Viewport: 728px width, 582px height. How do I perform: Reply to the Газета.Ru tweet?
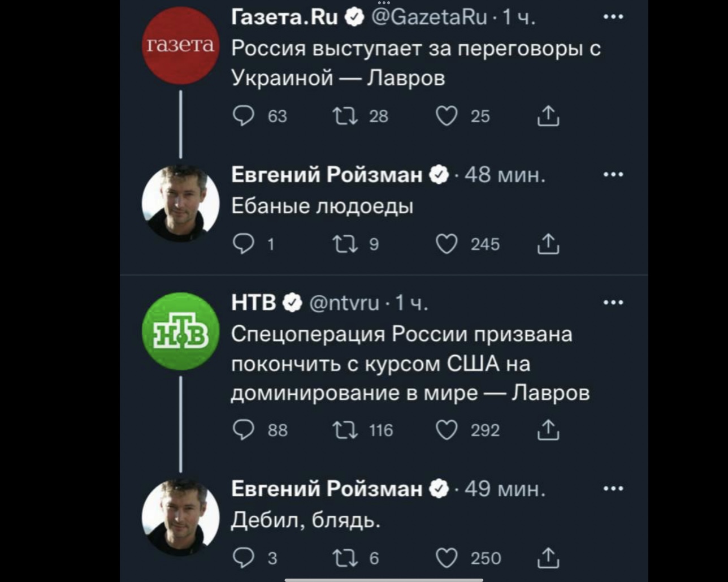click(x=244, y=116)
